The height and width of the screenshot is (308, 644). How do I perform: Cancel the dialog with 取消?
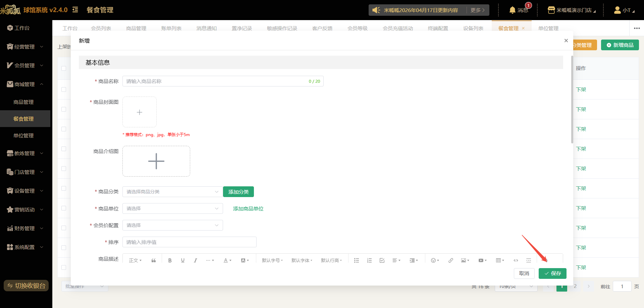point(524,273)
